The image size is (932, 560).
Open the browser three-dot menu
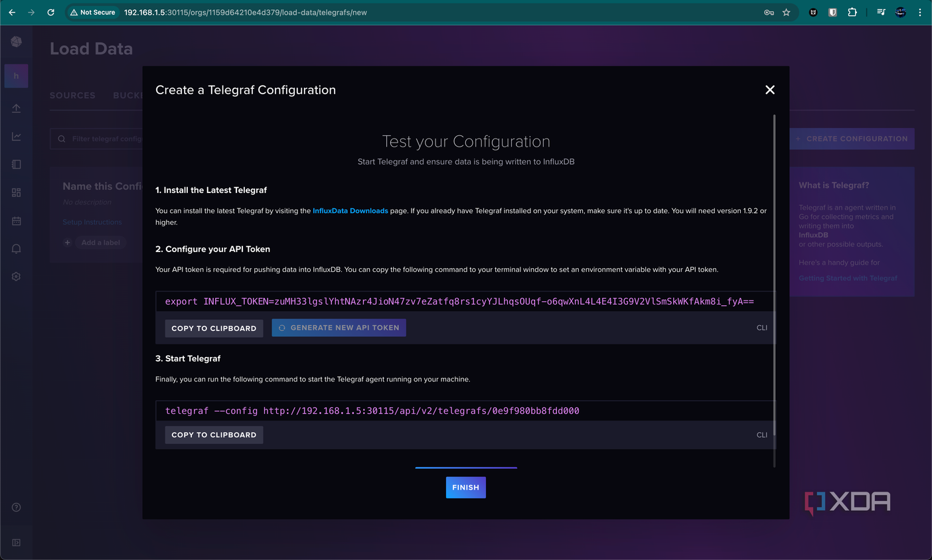click(920, 12)
